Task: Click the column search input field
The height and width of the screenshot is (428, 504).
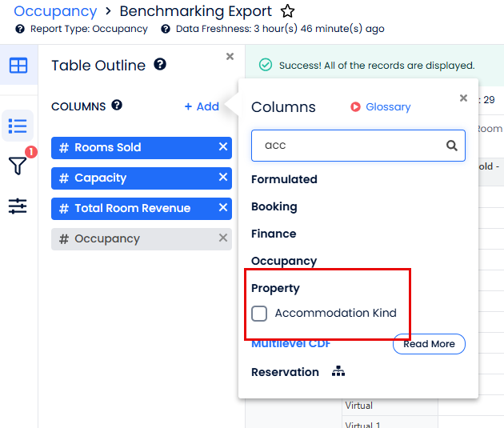Action: [348, 146]
